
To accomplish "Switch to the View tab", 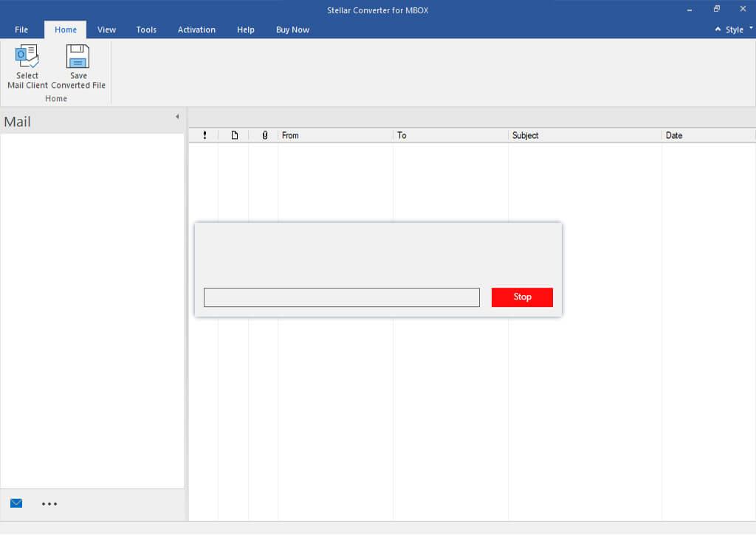I will click(106, 30).
